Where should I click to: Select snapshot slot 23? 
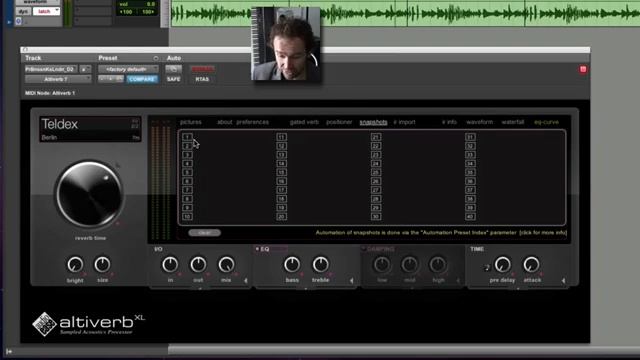point(376,155)
